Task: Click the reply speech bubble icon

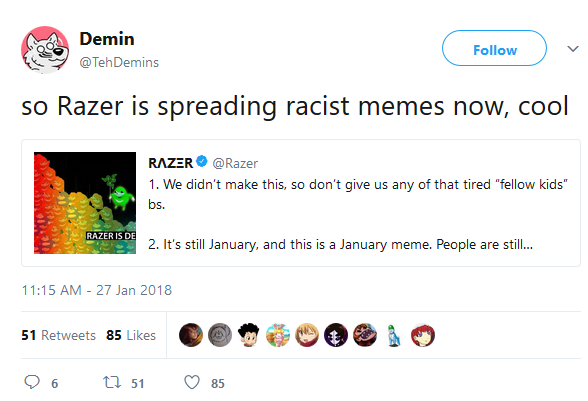Action: coord(32,382)
